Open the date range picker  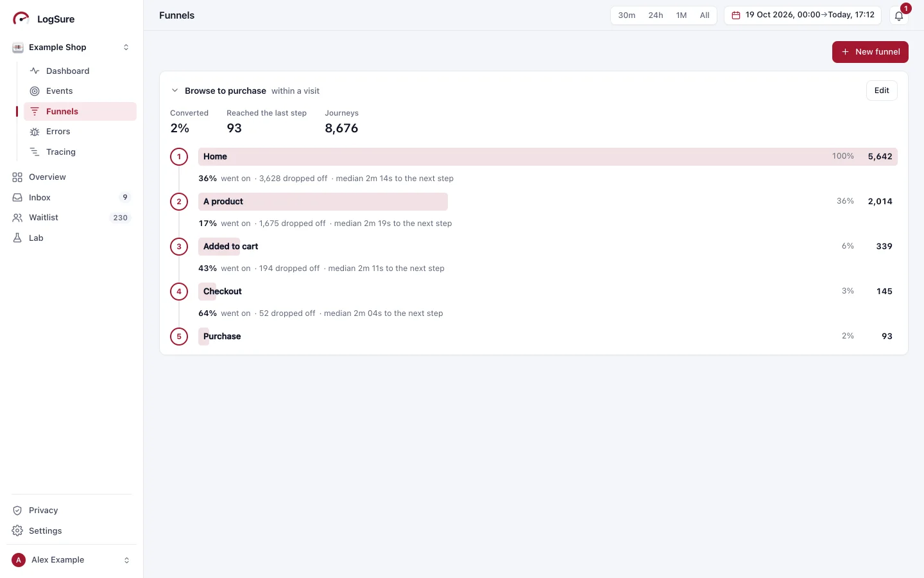coord(803,15)
